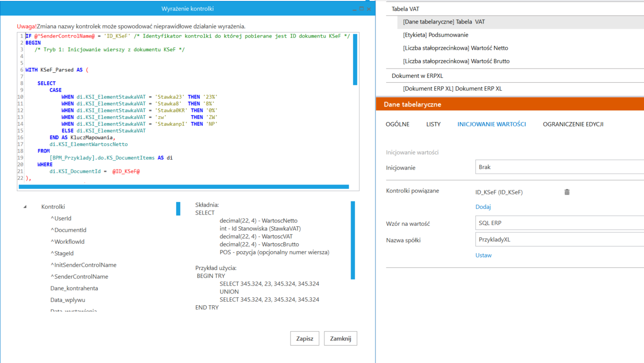This screenshot has height=363, width=644.
Task: Click the Zamknij button
Action: [340, 339]
